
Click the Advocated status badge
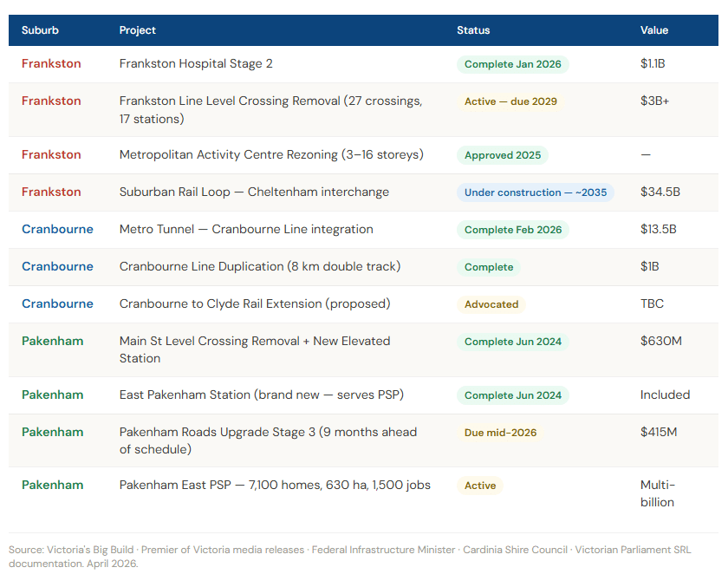491,304
